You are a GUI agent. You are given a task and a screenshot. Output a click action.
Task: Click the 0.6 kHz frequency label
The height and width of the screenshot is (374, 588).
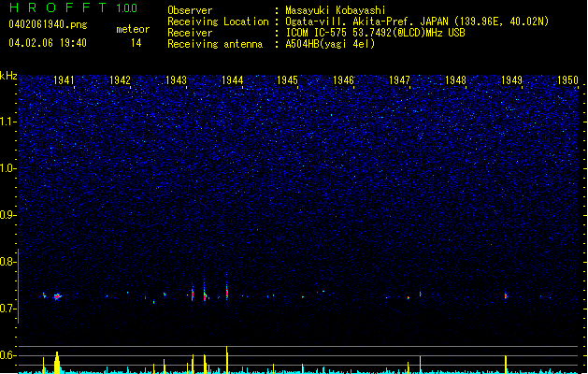click(8, 355)
